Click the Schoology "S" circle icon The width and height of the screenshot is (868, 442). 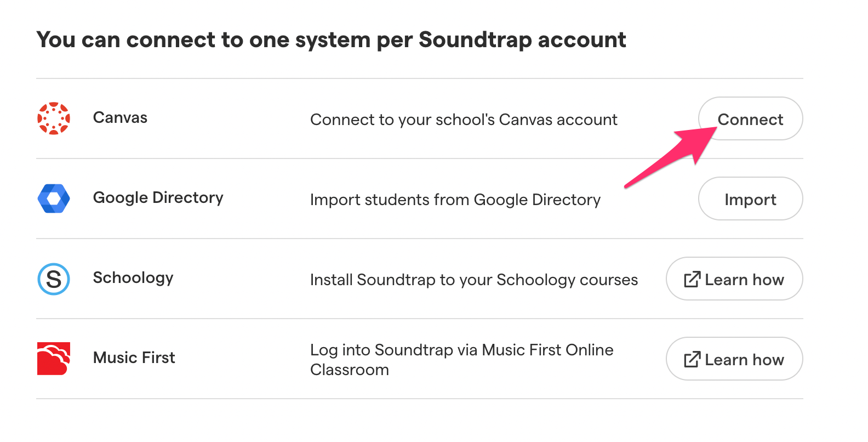point(53,279)
